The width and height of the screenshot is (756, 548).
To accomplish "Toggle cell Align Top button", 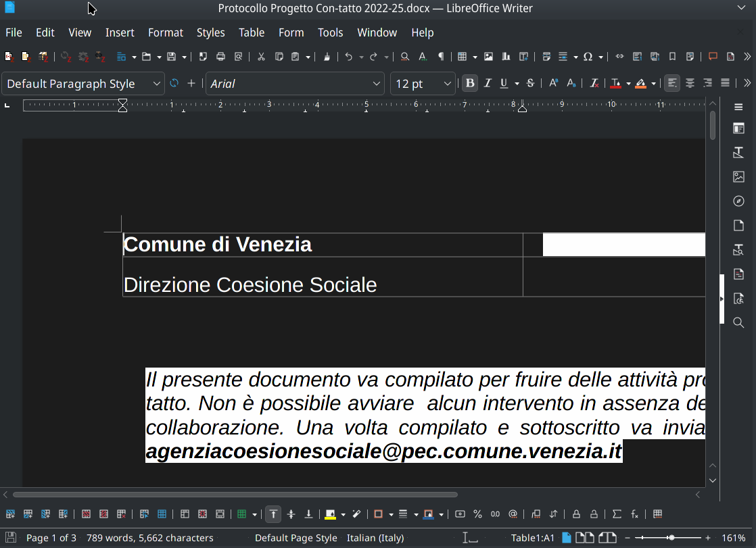I will click(273, 514).
